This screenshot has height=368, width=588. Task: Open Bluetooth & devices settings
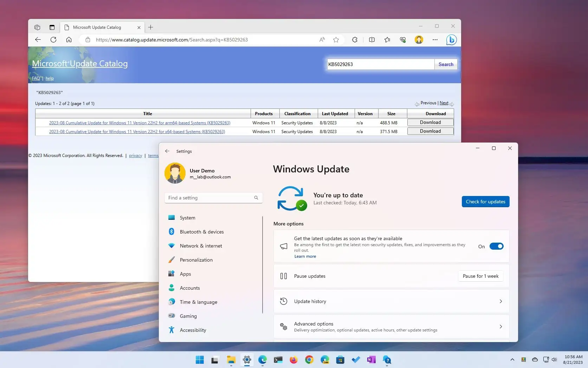pos(213,232)
